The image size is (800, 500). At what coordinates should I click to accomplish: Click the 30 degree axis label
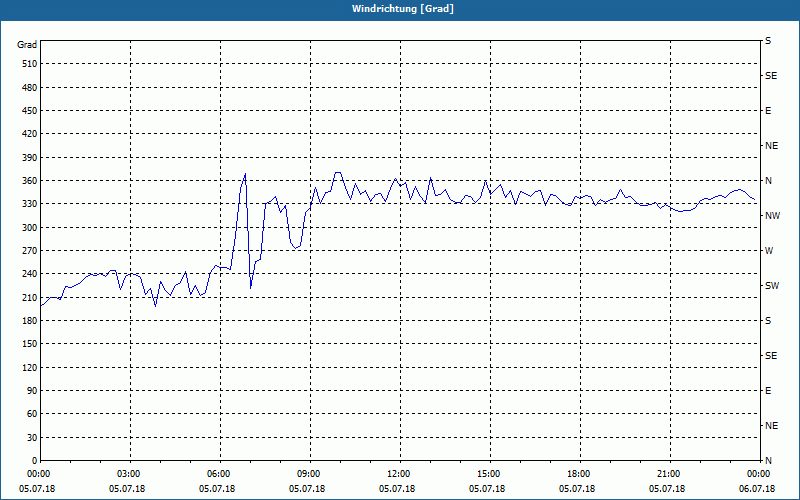pos(32,438)
